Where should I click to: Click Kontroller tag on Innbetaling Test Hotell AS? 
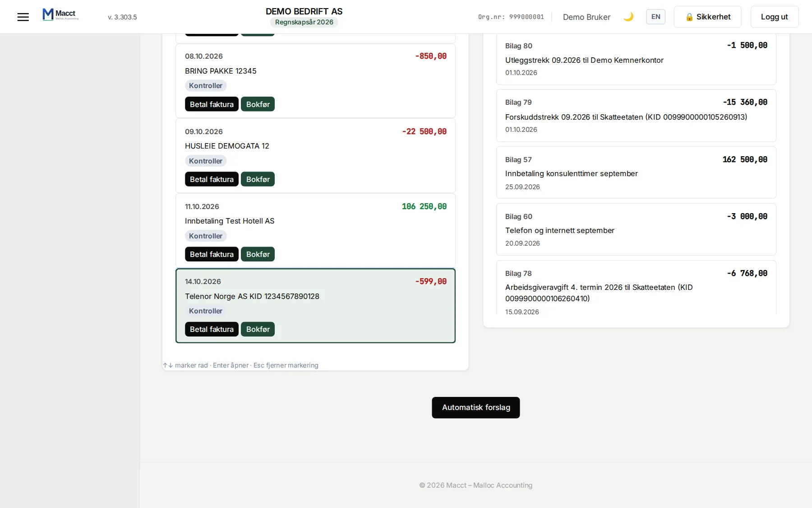(206, 236)
